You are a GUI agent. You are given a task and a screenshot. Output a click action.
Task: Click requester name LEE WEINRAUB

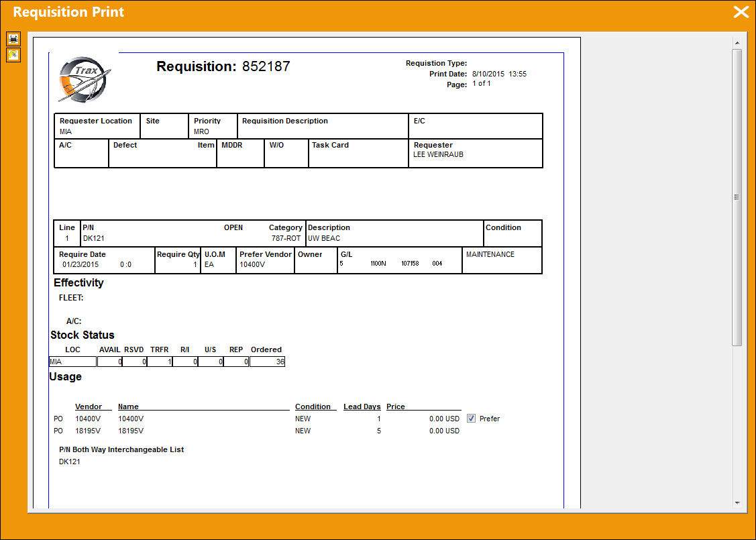click(438, 155)
